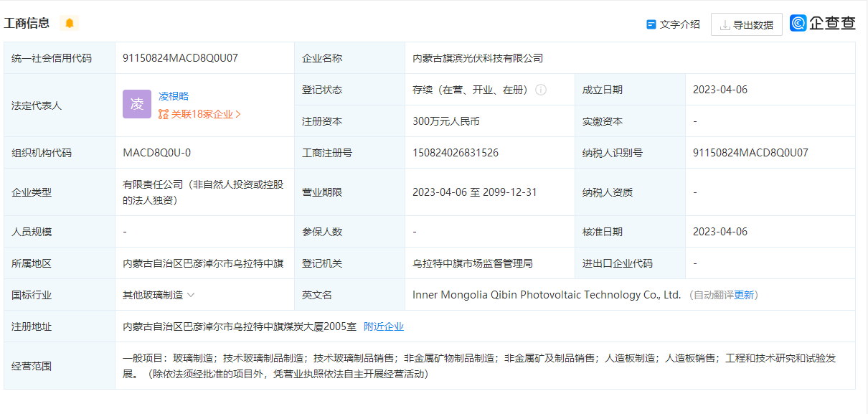
Task: Click the 企查查 logo
Action: point(823,23)
